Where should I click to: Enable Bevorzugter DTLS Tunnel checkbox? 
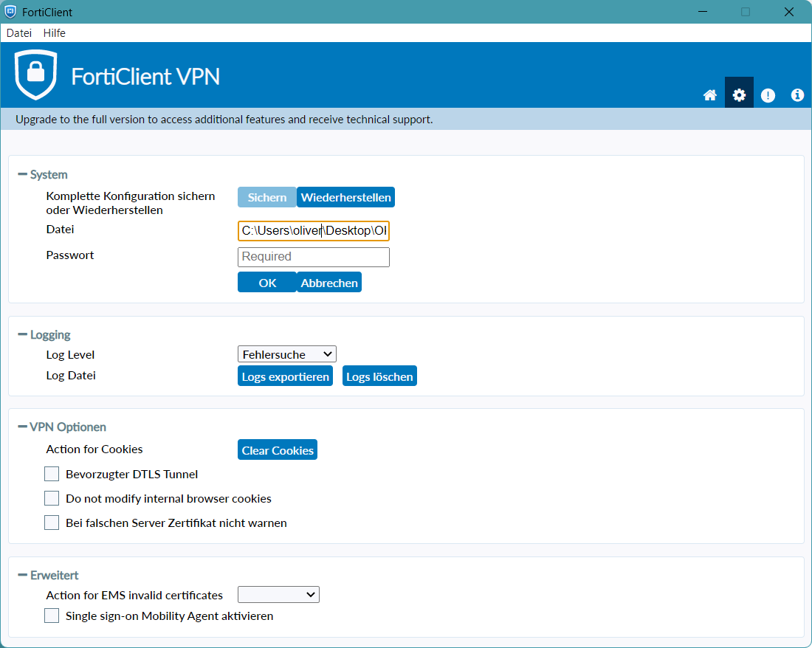(52, 474)
